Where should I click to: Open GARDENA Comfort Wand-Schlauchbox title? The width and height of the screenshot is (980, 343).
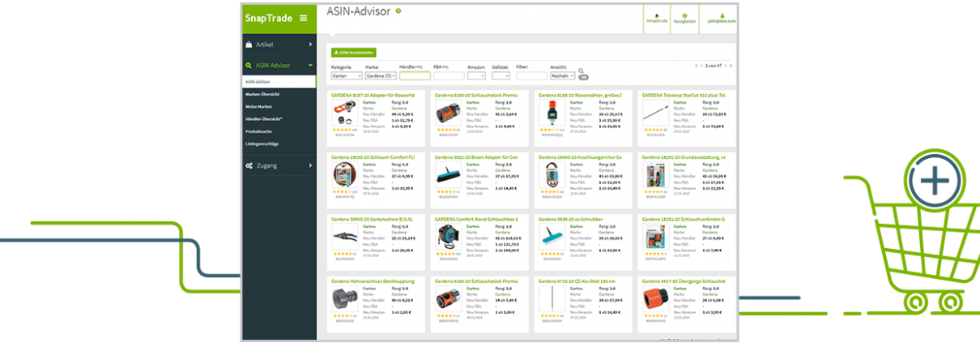coord(476,219)
